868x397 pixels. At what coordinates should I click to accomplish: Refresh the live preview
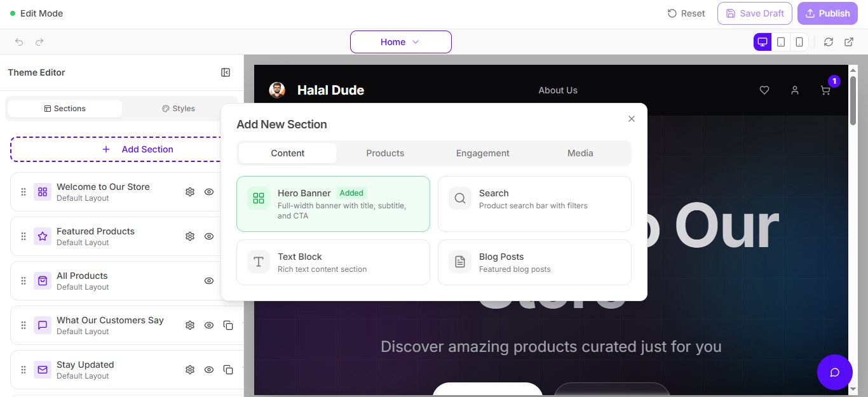pos(829,41)
